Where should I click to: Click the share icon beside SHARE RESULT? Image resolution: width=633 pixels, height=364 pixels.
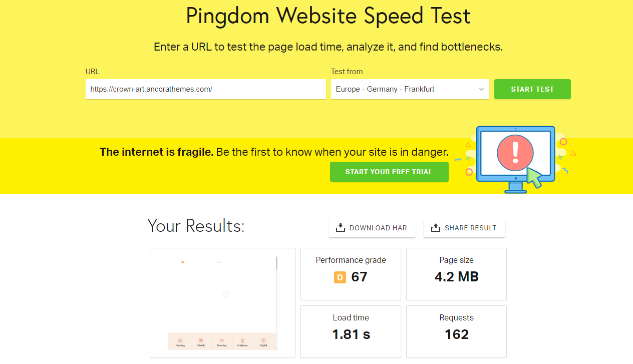point(436,228)
